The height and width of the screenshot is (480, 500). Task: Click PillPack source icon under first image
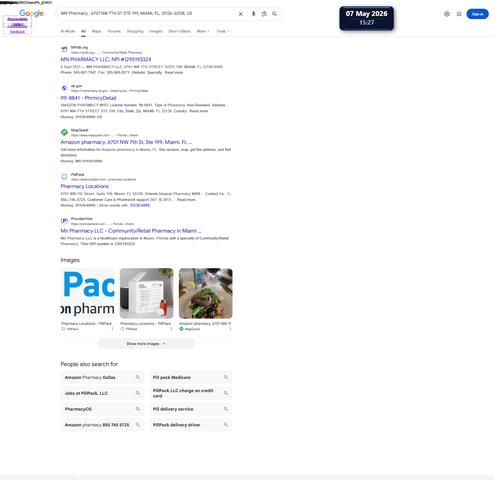pos(63,329)
